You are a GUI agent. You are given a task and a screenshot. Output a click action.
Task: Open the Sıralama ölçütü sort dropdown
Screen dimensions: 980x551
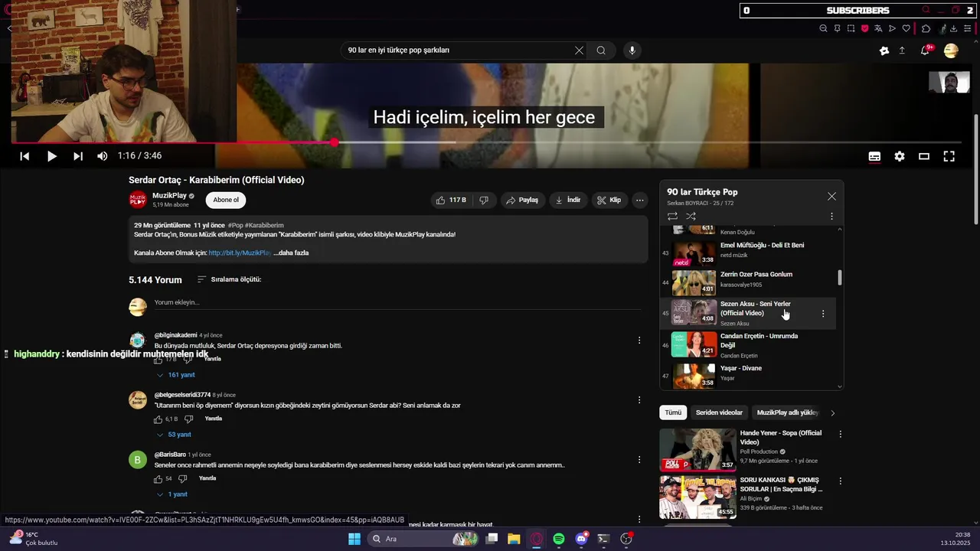(229, 279)
